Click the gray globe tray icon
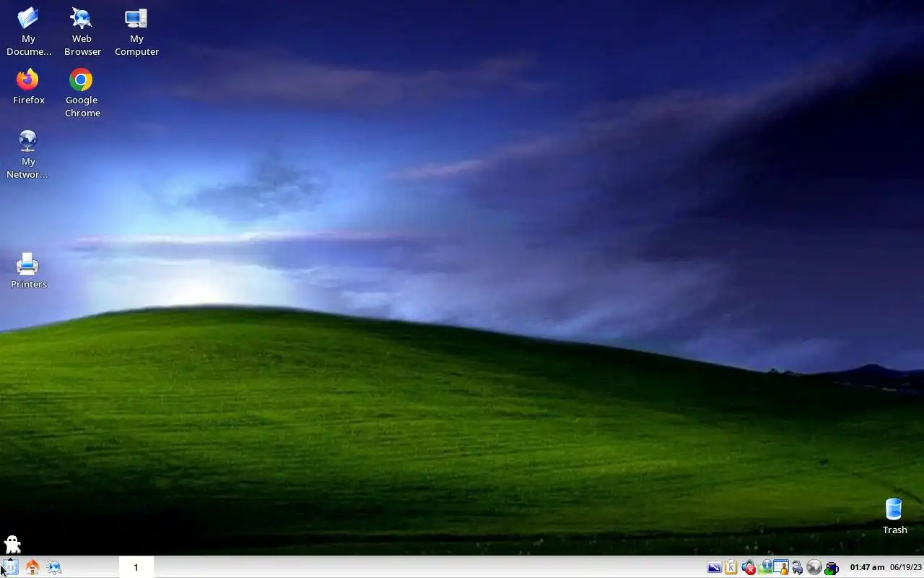 click(814, 568)
